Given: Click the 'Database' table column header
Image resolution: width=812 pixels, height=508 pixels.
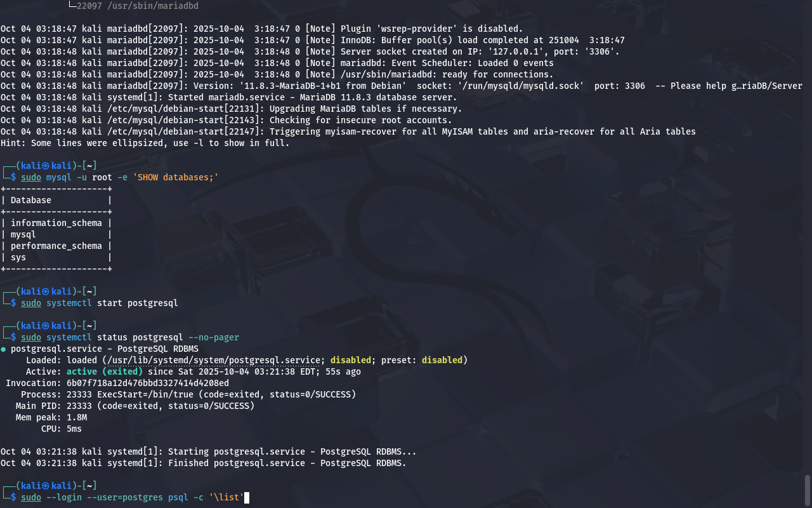Looking at the screenshot, I should pos(30,200).
